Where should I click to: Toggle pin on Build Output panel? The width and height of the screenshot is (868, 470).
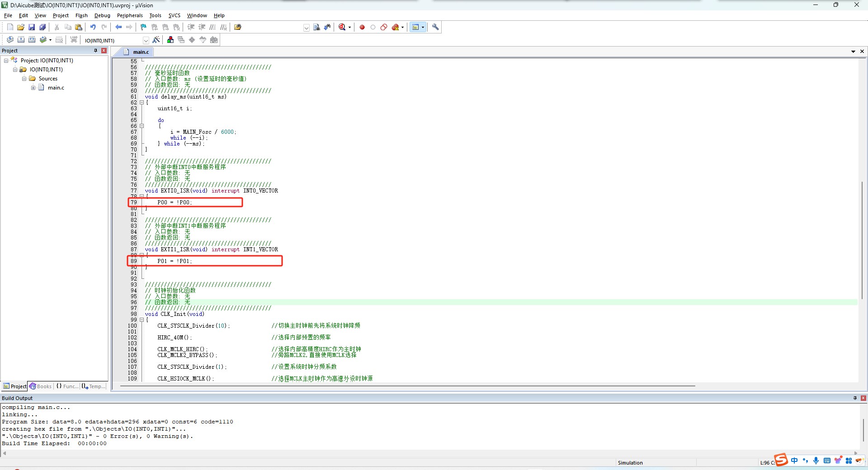coord(855,398)
